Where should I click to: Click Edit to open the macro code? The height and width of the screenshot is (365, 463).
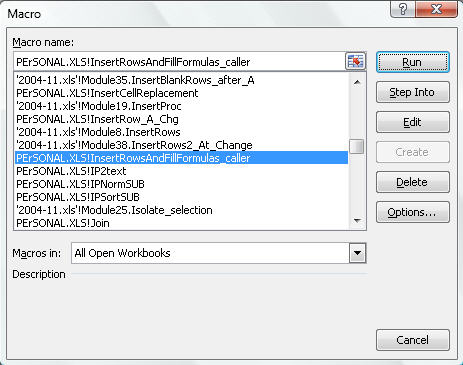pos(413,122)
